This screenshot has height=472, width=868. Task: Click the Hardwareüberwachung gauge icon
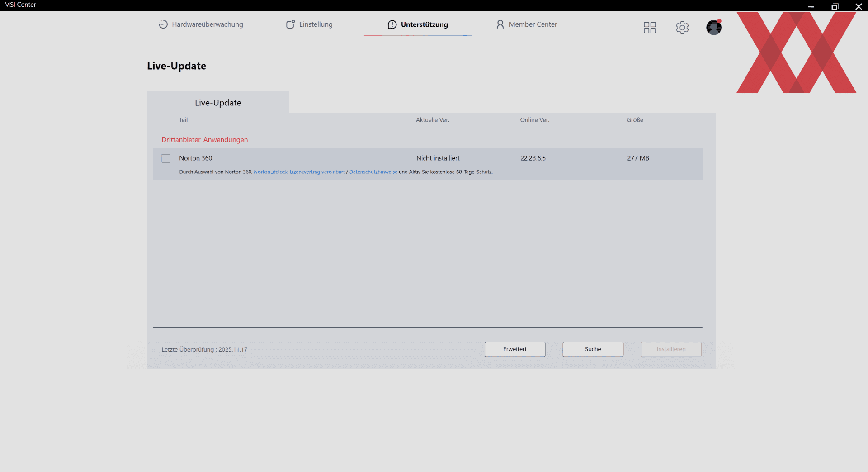pyautogui.click(x=163, y=24)
